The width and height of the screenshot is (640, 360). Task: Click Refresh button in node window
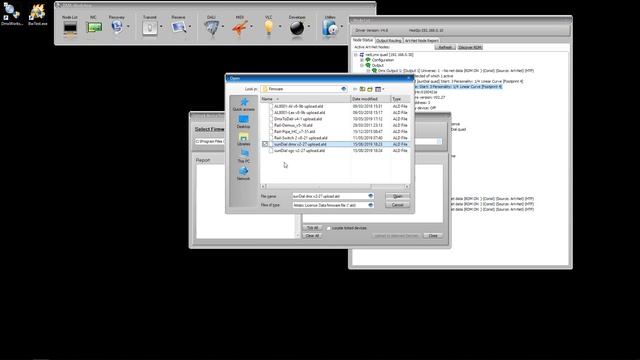[445, 47]
